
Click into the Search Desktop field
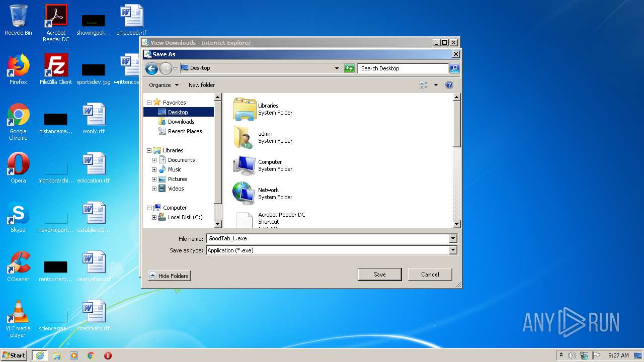[x=404, y=68]
